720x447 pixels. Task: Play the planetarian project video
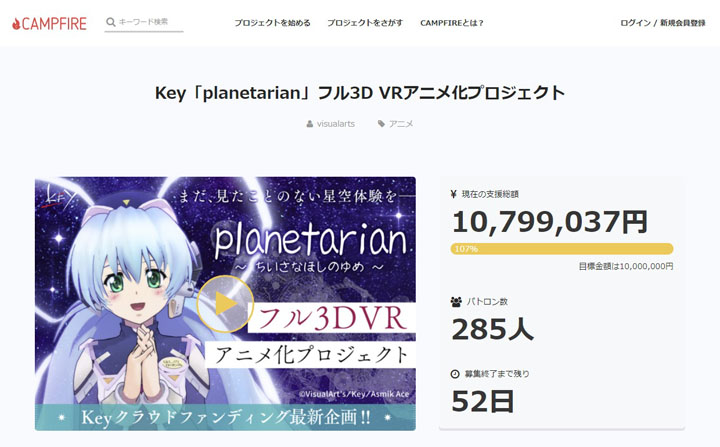(225, 304)
